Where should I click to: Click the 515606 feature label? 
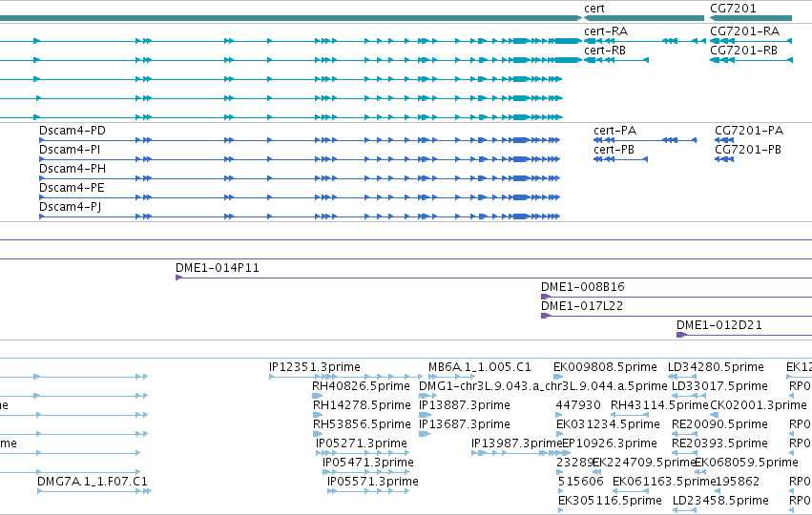[580, 482]
